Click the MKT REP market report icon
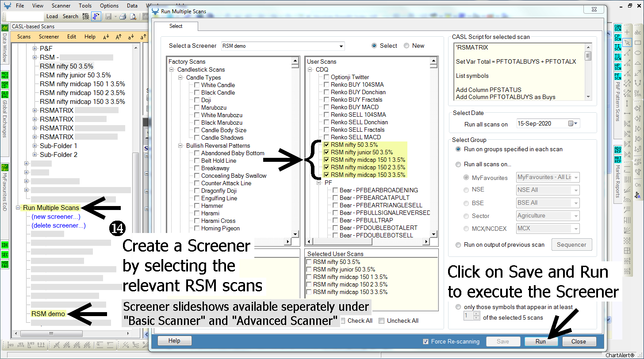 [x=618, y=159]
